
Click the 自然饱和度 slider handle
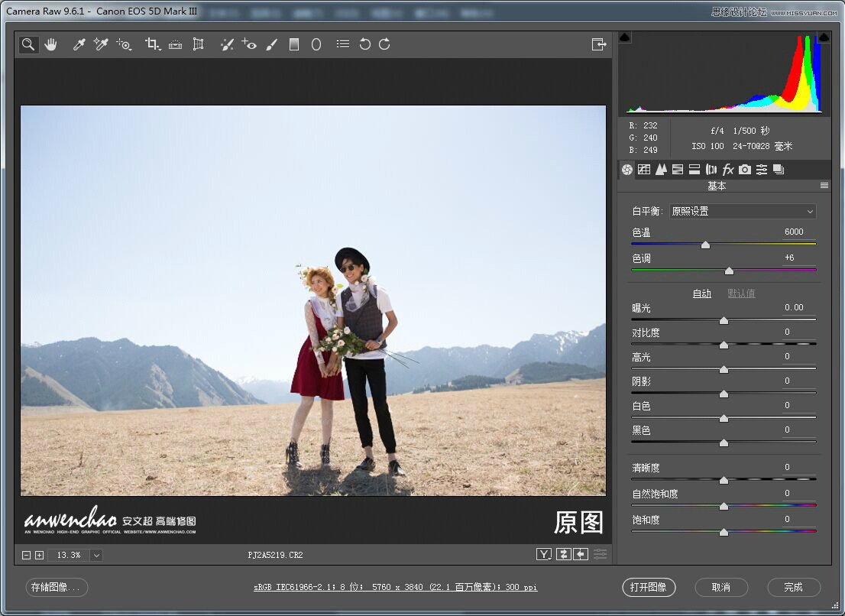[724, 506]
